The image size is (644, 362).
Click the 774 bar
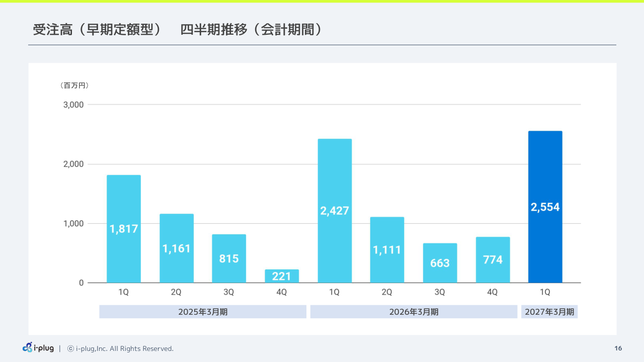(493, 260)
